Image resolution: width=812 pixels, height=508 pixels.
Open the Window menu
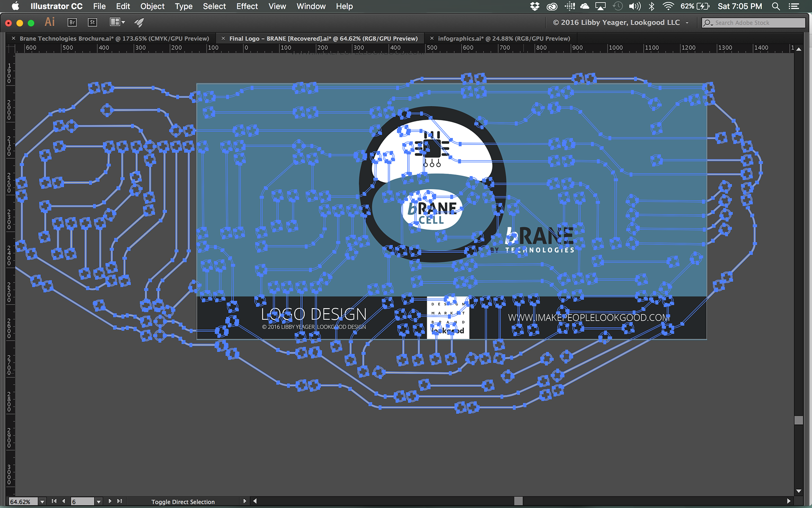[311, 6]
